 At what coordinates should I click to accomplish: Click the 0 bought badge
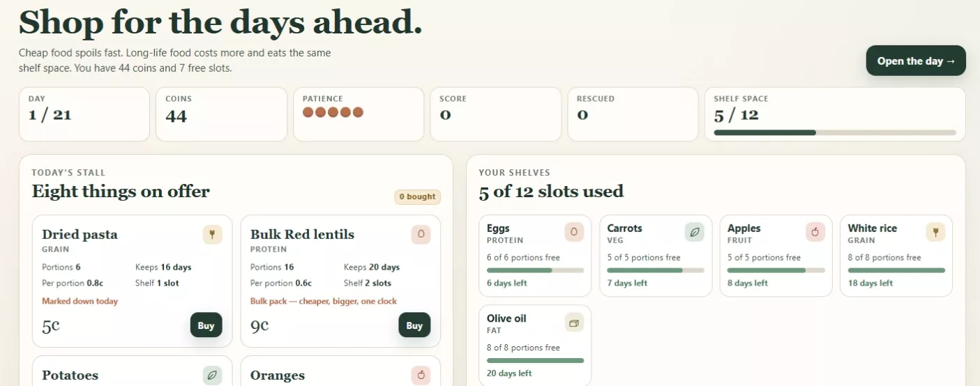[417, 197]
